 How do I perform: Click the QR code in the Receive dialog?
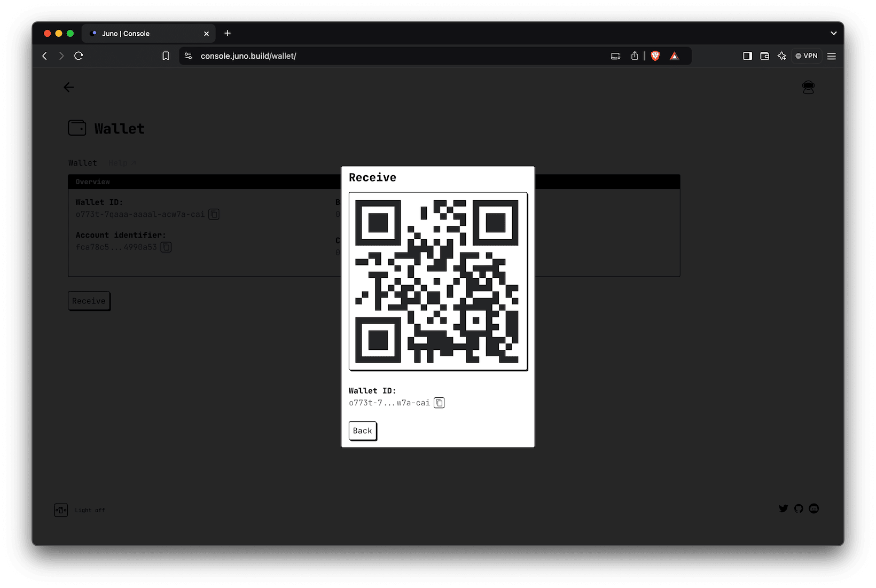coord(438,280)
